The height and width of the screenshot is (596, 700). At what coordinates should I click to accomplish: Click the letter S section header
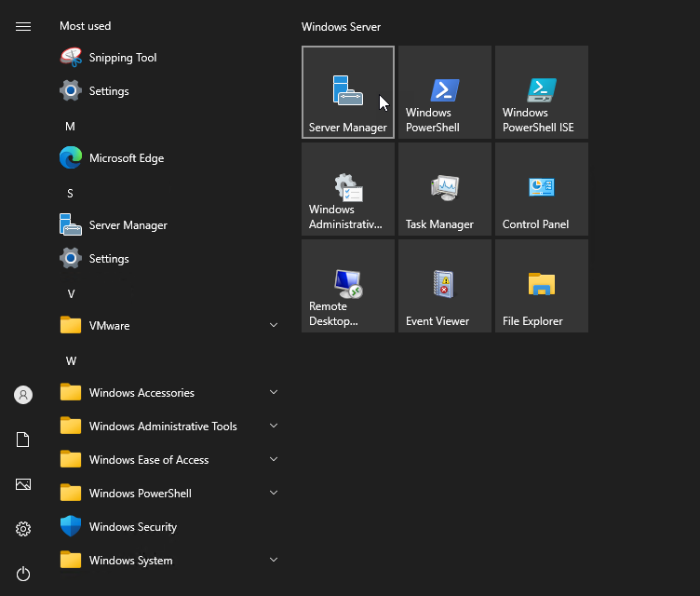tap(70, 194)
